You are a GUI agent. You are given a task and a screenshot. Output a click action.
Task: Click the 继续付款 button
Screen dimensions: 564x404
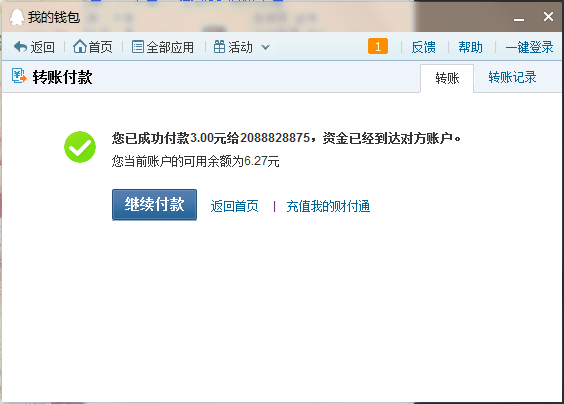pyautogui.click(x=154, y=204)
